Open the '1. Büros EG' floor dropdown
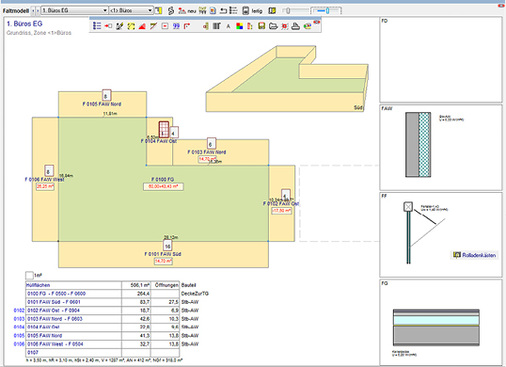Image resolution: width=506 pixels, height=367 pixels. coord(74,11)
